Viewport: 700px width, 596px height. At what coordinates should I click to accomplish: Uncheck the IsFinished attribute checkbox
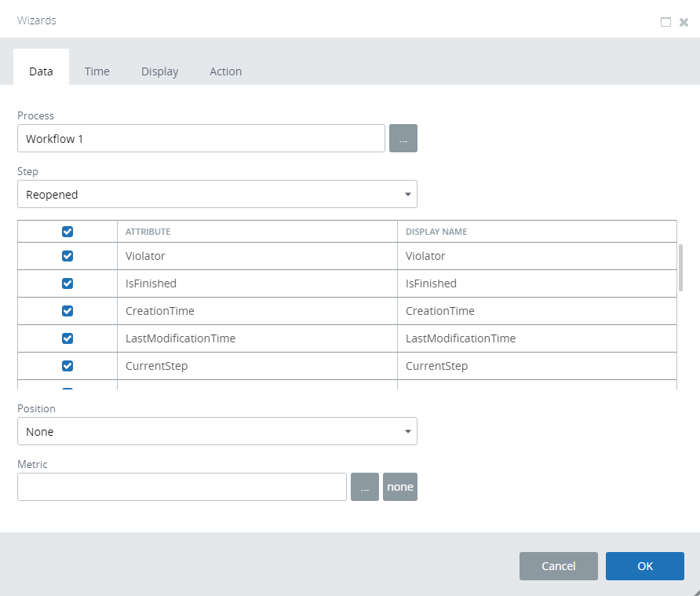tap(67, 283)
